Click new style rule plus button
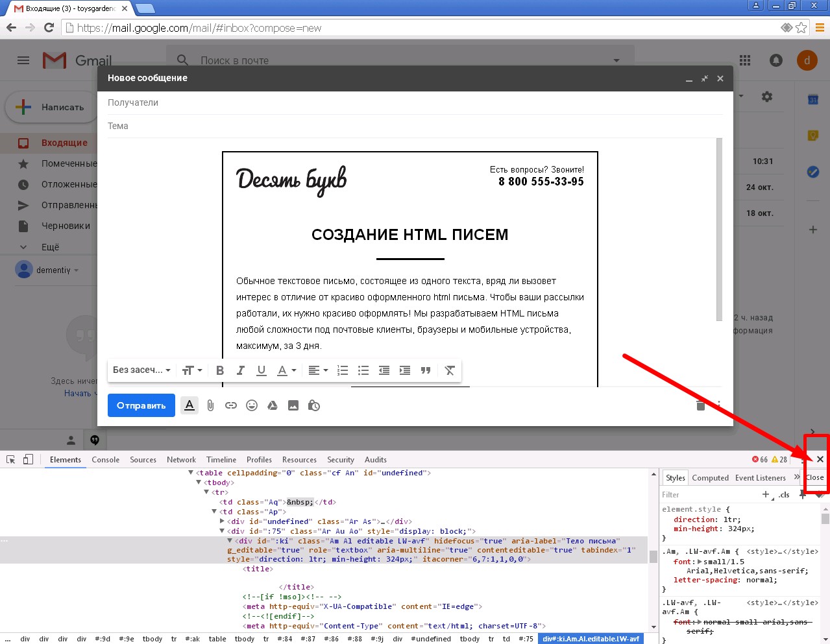This screenshot has height=644, width=830. tap(766, 494)
